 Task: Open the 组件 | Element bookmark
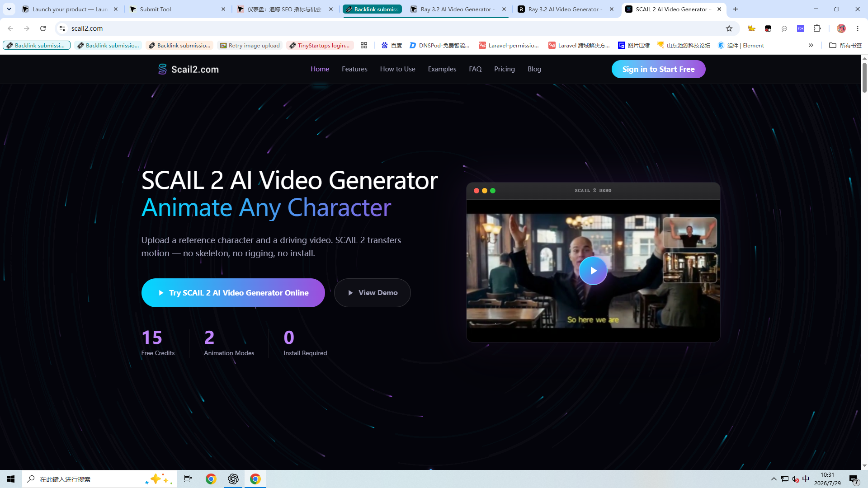click(741, 45)
